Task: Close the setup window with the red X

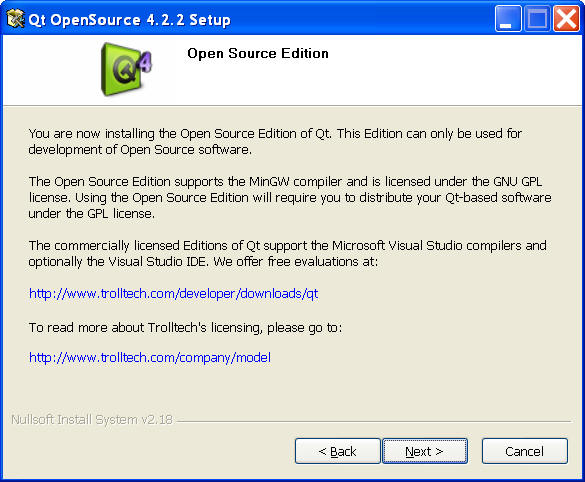Action: (566, 19)
